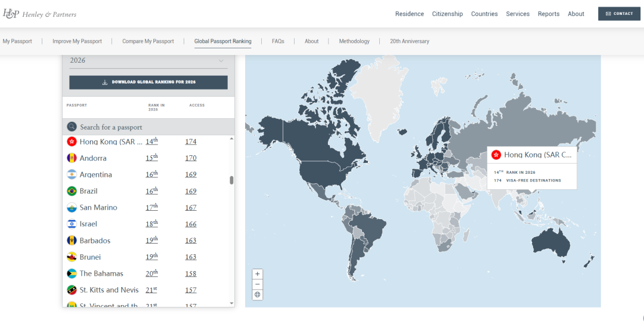Click Hong Kong's 14th rank link
644x323 pixels.
pos(151,141)
